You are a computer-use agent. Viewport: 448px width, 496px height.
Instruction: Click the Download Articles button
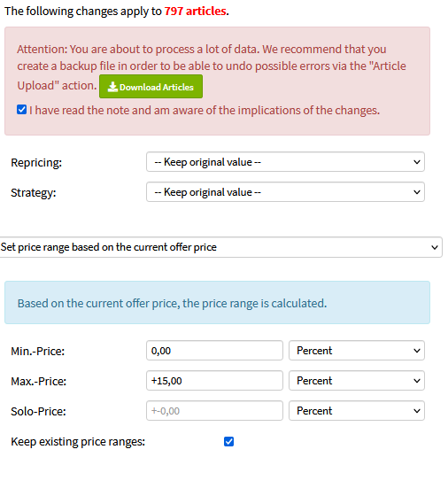[x=151, y=87]
